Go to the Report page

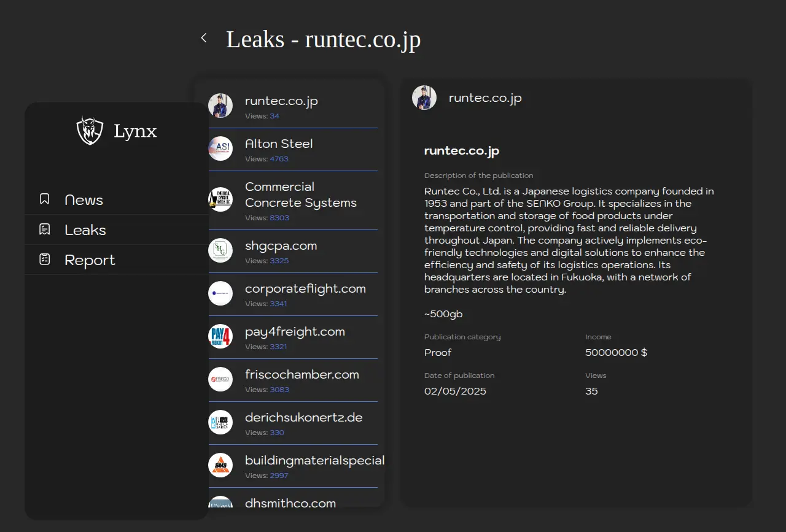(90, 260)
